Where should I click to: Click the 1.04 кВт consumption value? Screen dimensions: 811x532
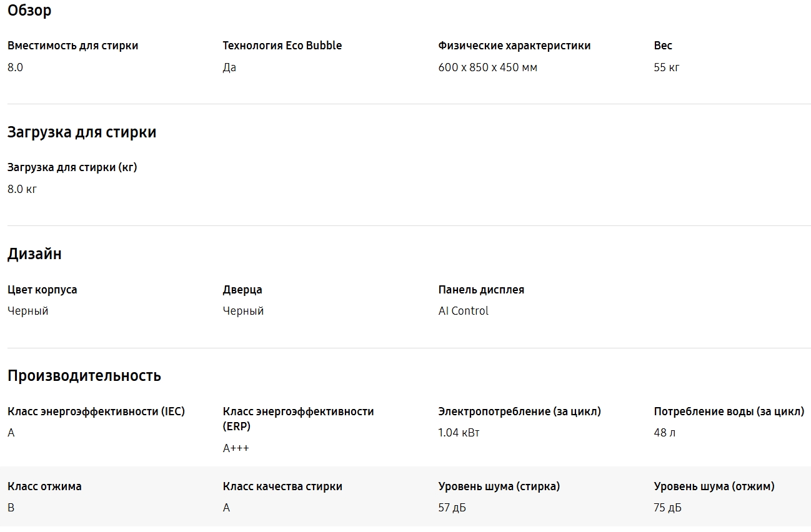pos(459,433)
